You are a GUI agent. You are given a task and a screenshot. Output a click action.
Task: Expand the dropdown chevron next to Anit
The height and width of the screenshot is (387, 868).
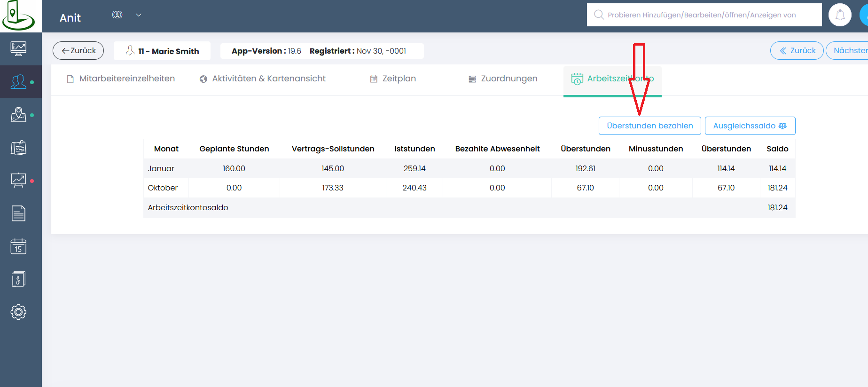tap(139, 15)
